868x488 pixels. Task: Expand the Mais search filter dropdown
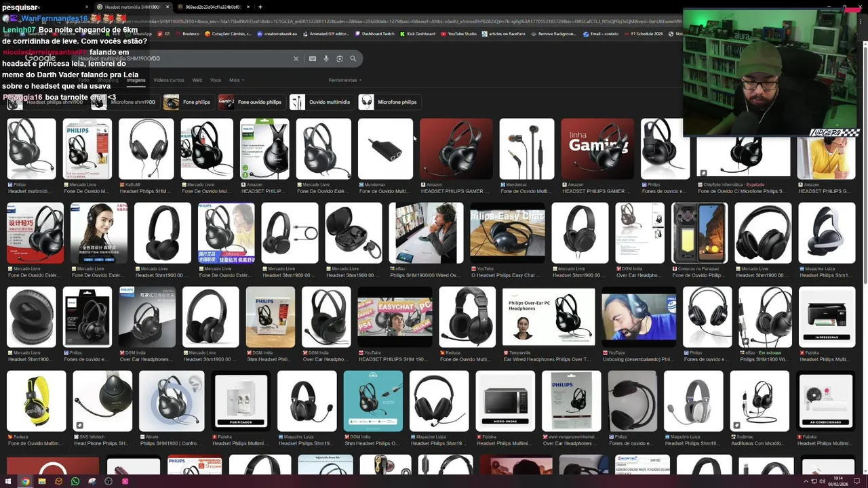pos(237,80)
